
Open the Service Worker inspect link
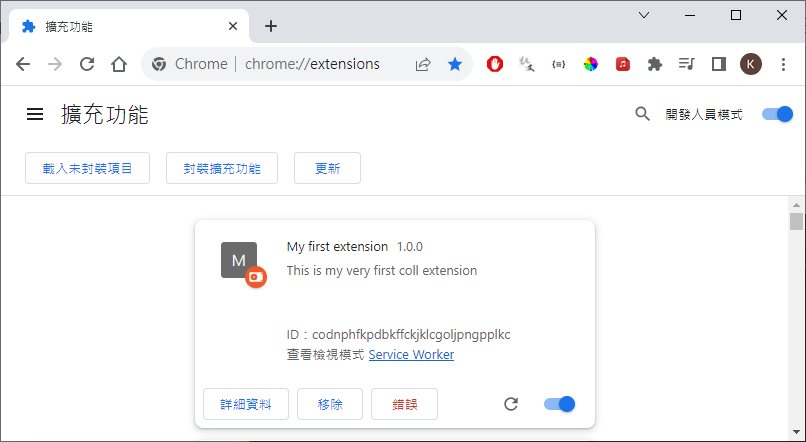click(411, 355)
